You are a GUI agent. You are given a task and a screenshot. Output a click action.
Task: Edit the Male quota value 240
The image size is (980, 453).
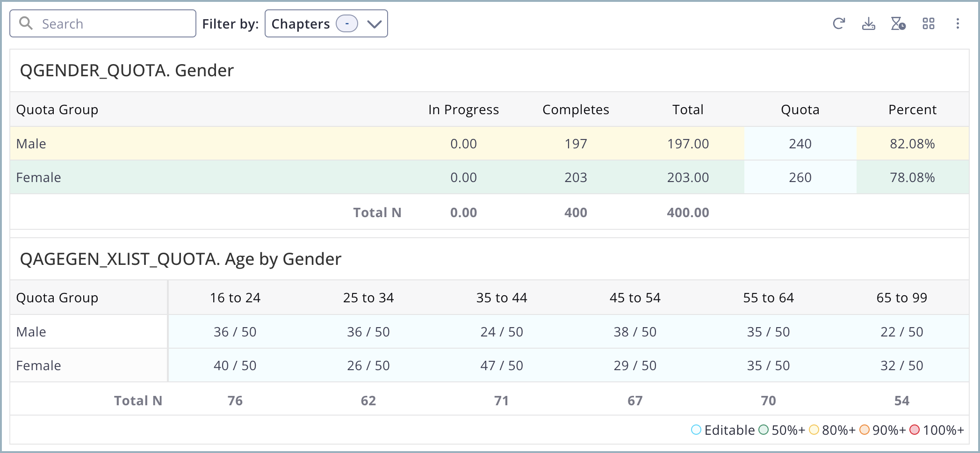tap(800, 144)
